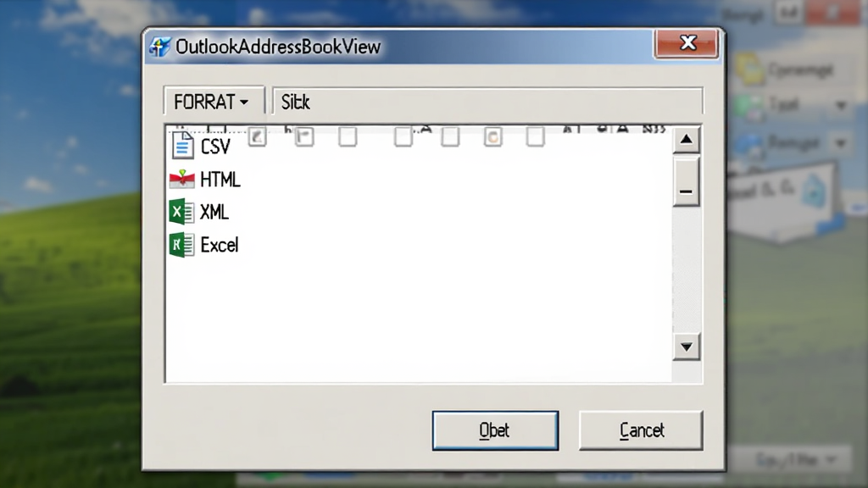Toggle the header box with flag mark

point(304,136)
